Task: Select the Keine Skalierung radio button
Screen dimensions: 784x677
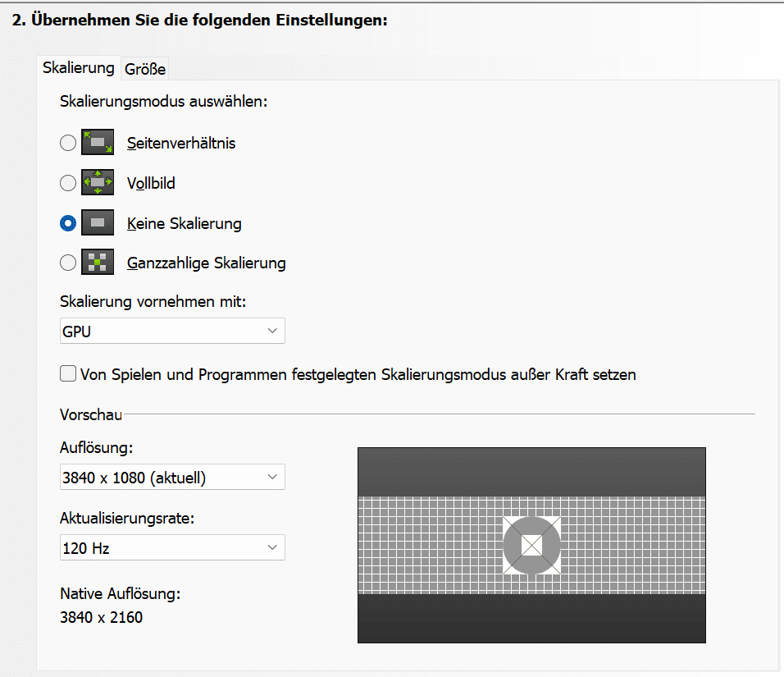Action: [x=68, y=223]
